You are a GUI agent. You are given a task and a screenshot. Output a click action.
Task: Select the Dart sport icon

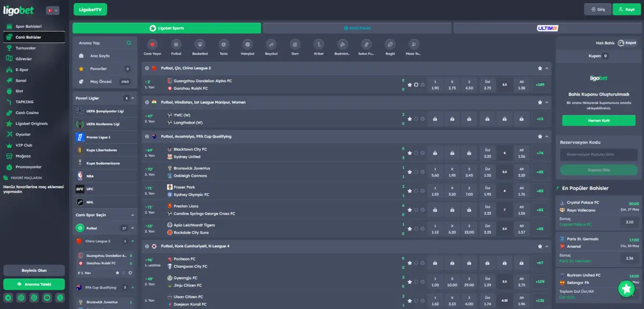tap(295, 45)
